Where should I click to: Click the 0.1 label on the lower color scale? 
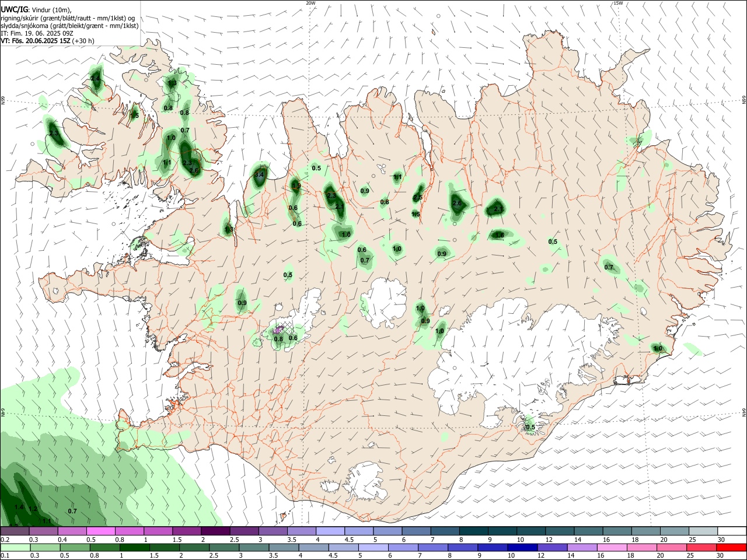pyautogui.click(x=5, y=555)
